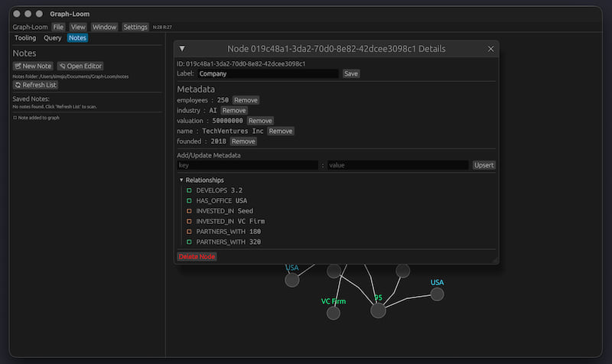Remove the name metadata entry
The image size is (612, 364).
point(280,131)
